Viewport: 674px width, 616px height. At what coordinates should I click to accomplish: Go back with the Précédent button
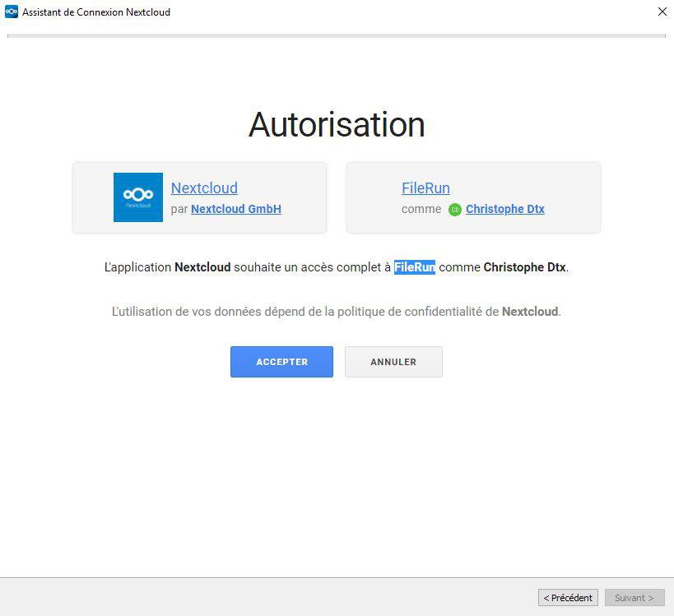pyautogui.click(x=568, y=598)
